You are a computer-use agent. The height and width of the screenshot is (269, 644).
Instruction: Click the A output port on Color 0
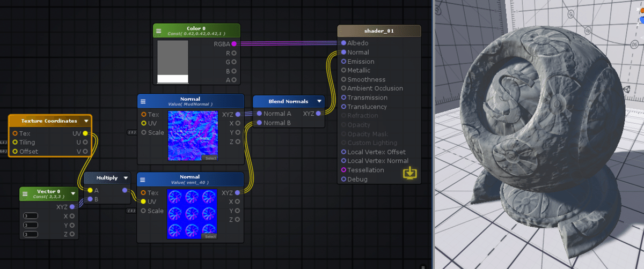tap(234, 80)
